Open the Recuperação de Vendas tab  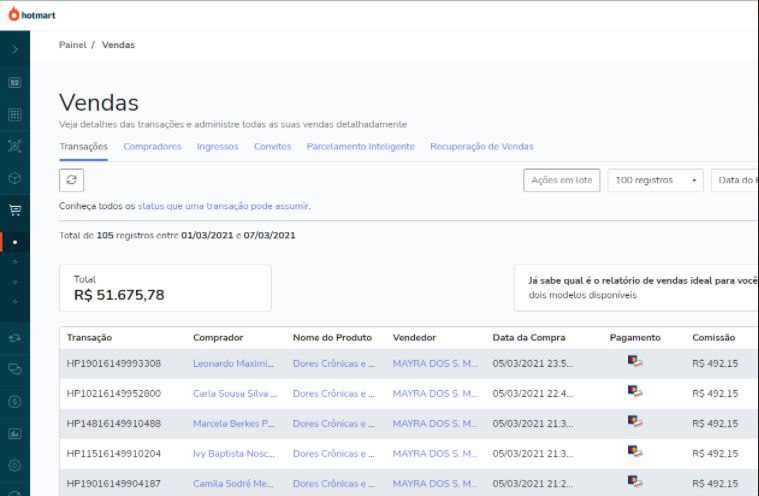pyautogui.click(x=481, y=146)
